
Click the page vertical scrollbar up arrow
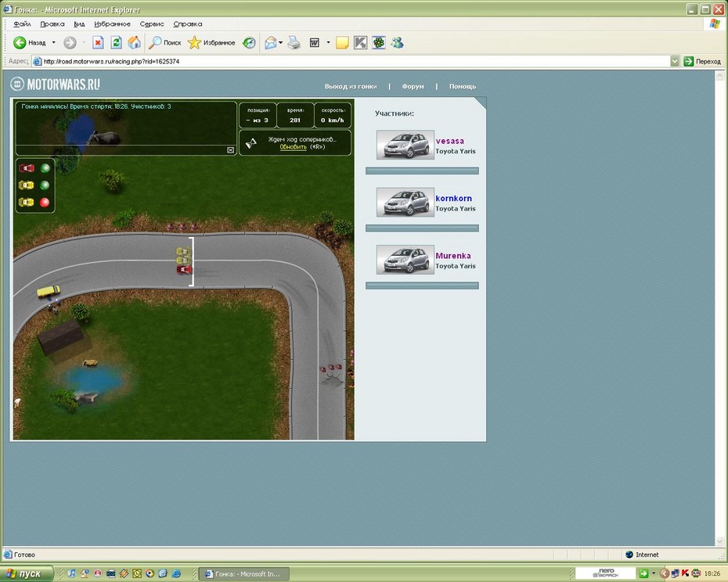(719, 75)
